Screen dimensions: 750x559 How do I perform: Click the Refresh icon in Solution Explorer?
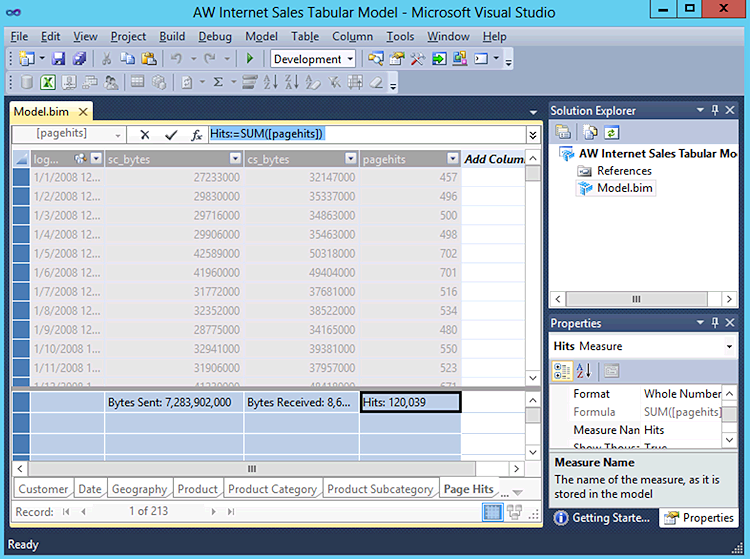pyautogui.click(x=609, y=132)
